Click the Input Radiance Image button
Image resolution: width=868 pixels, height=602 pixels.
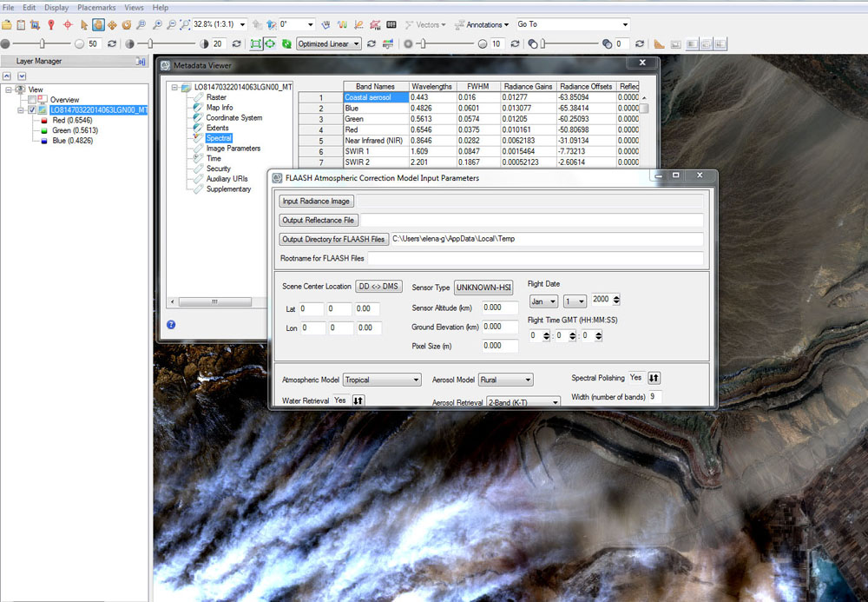click(x=316, y=202)
